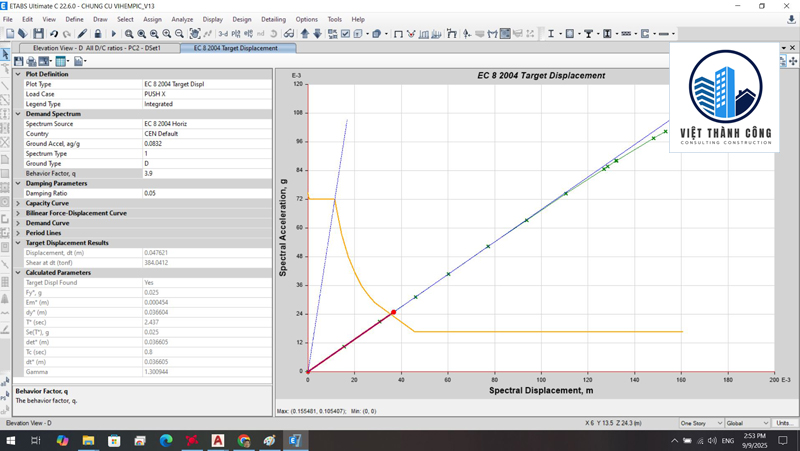
Task: Toggle the model lock padlock icon
Action: click(x=97, y=34)
